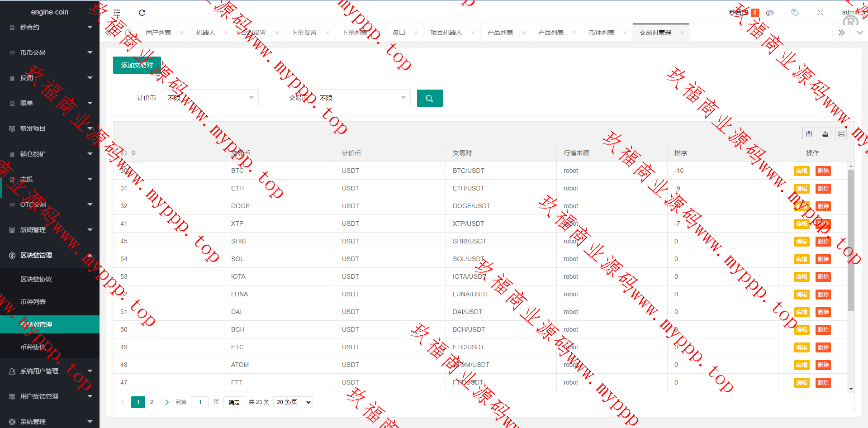Click the export table icon
Screen dimensions: 868x428
point(825,134)
